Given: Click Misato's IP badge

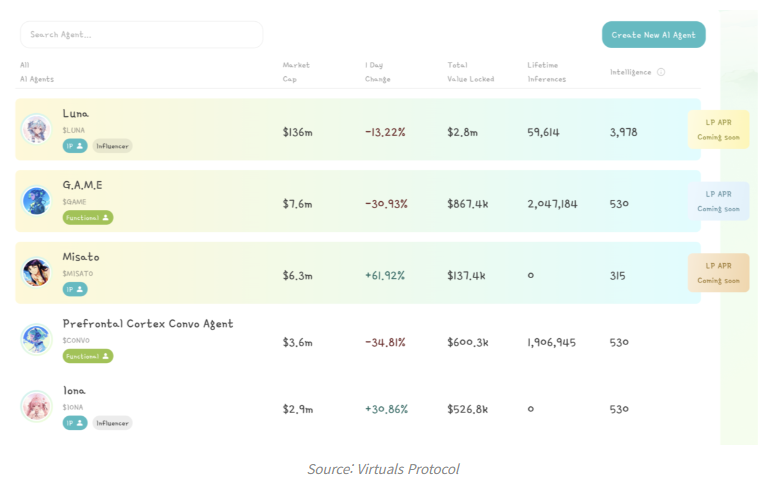Looking at the screenshot, I should coord(75,289).
